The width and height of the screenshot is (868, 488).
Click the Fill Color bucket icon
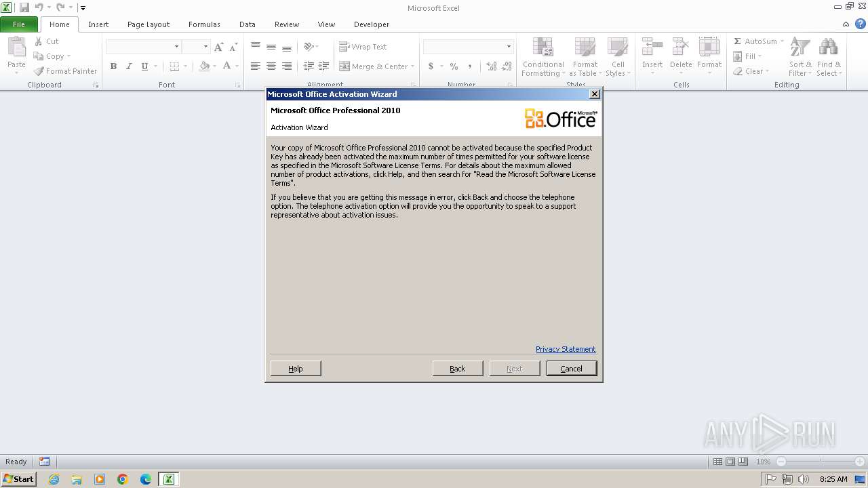pyautogui.click(x=204, y=66)
